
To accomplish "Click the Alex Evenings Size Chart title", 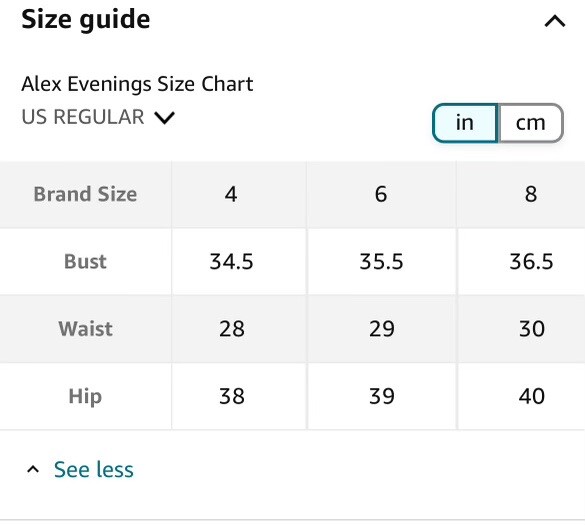I will (x=137, y=84).
